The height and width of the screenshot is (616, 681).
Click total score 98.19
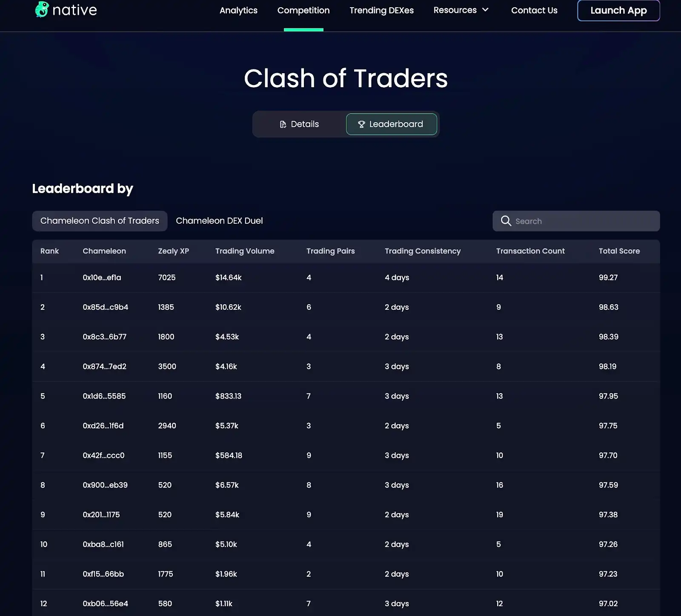pyautogui.click(x=607, y=366)
